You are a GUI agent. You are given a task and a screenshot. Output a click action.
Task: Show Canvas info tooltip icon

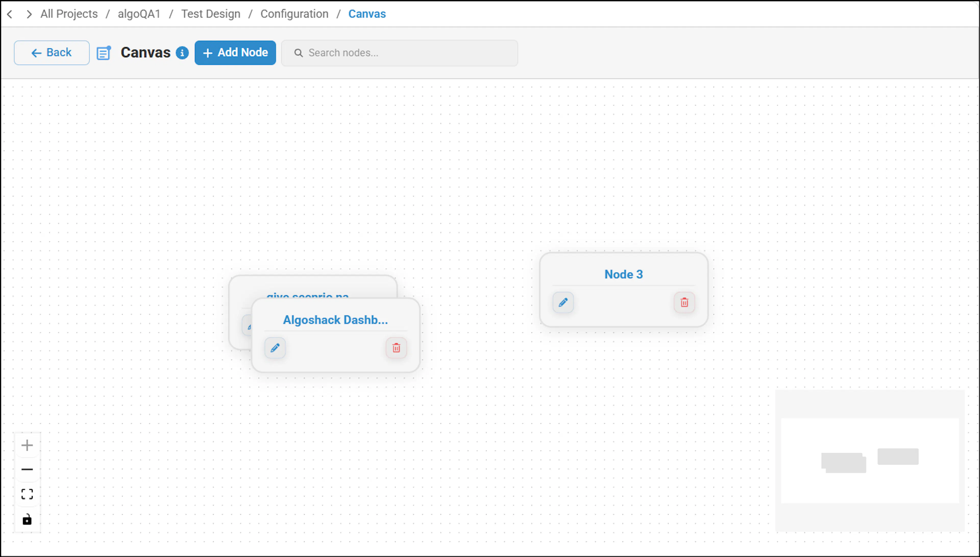point(182,53)
